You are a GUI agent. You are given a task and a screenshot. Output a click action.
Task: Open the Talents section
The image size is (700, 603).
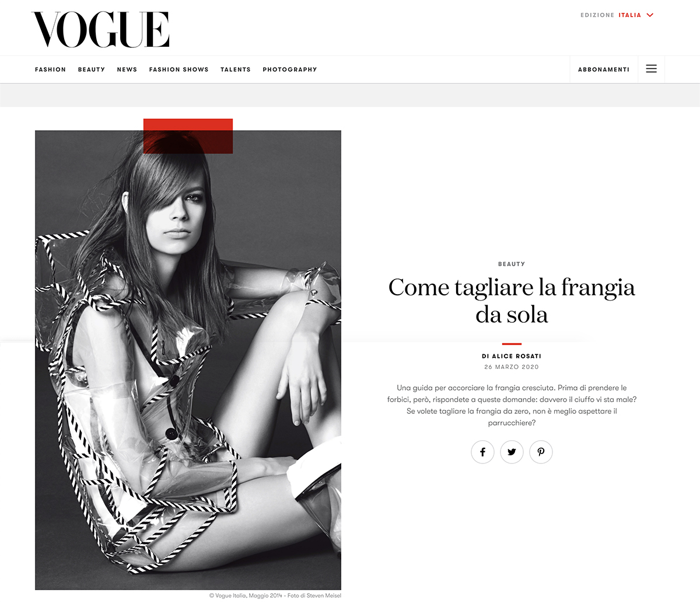[x=236, y=69]
